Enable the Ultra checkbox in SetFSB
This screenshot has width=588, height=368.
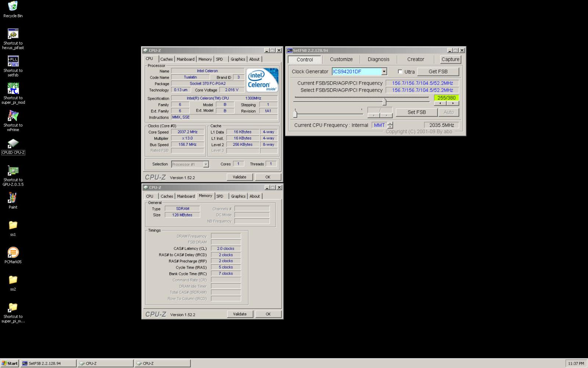point(400,72)
